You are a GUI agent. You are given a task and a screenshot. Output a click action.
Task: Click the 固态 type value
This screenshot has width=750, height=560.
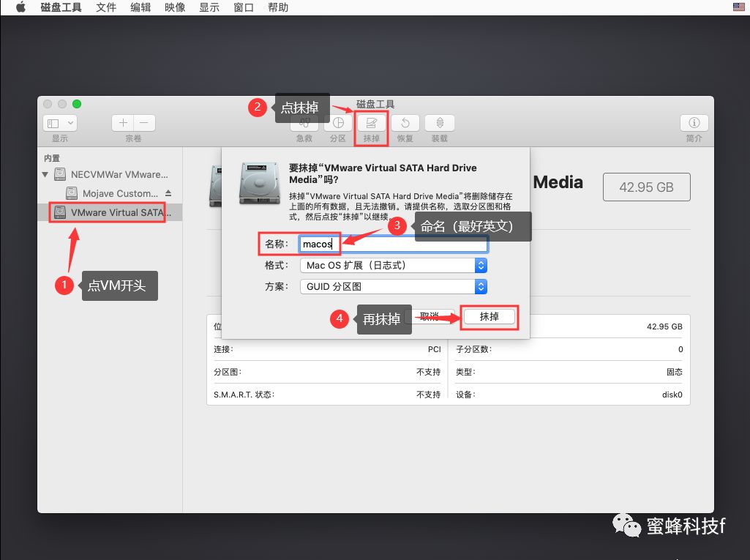pyautogui.click(x=675, y=372)
